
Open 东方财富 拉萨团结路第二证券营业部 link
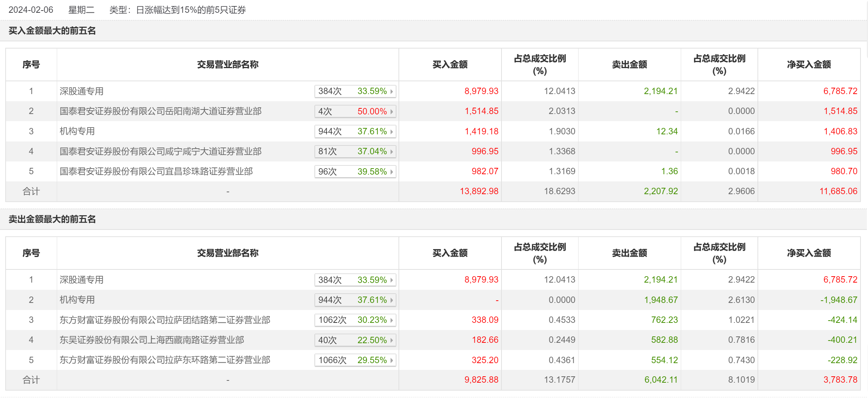pos(165,320)
